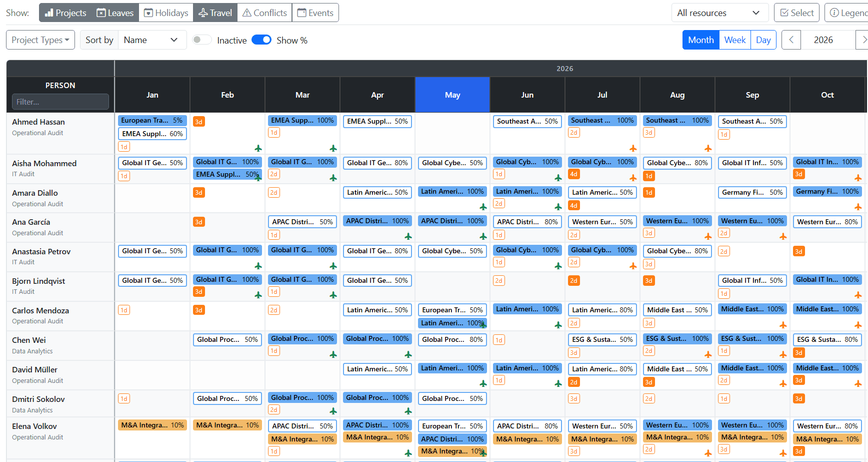Screen dimensions: 868x462
Task: Click Dmitri Sokolov's March plane icon
Action: (333, 411)
